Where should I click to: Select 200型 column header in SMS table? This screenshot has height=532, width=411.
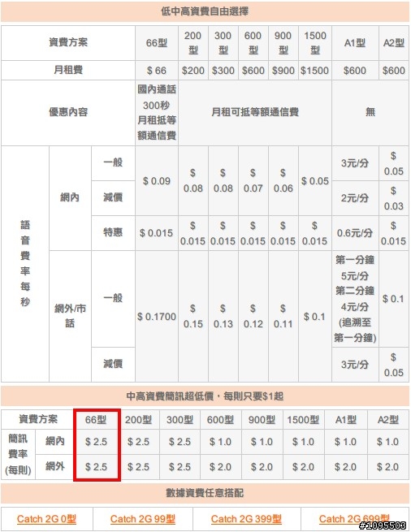138,420
